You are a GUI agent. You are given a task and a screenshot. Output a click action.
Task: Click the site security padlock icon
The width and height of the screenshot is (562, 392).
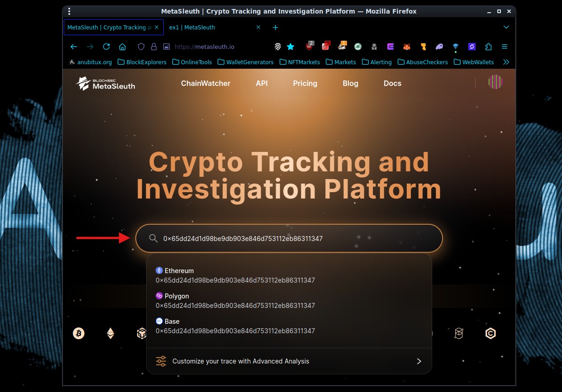[x=154, y=47]
